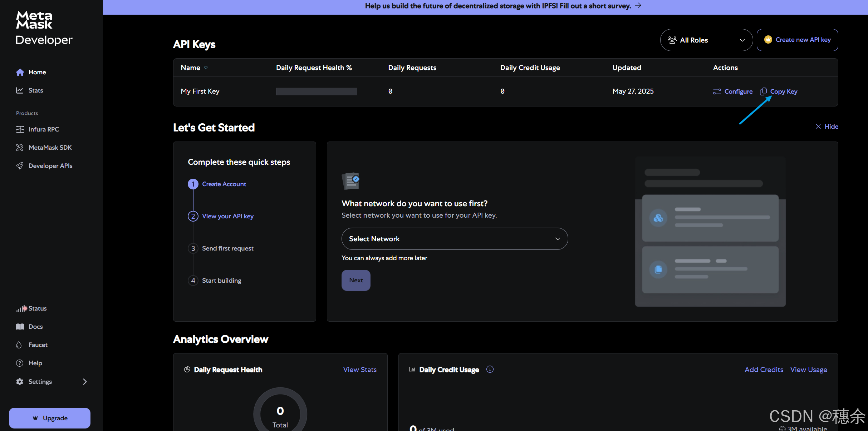Click the Configure sliders icon

[x=717, y=91]
